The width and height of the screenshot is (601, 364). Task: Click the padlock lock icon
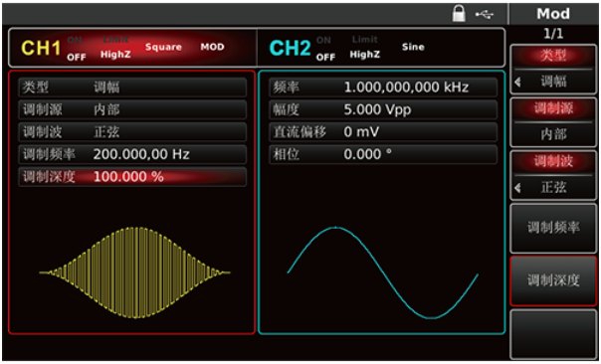point(459,14)
